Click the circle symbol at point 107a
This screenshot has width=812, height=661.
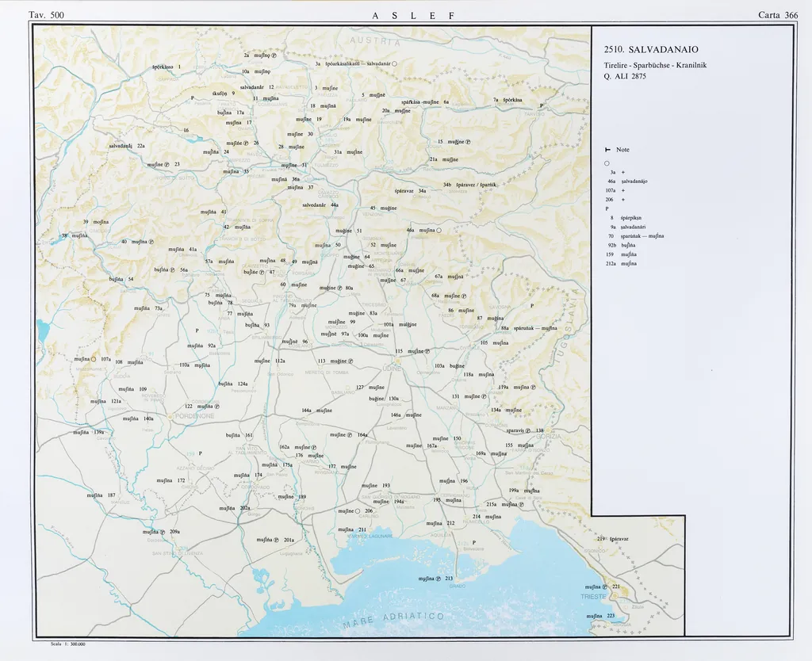coord(94,359)
